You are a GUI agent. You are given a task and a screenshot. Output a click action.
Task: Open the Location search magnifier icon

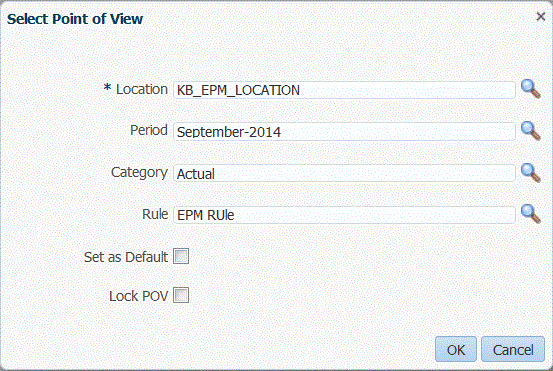pyautogui.click(x=530, y=89)
